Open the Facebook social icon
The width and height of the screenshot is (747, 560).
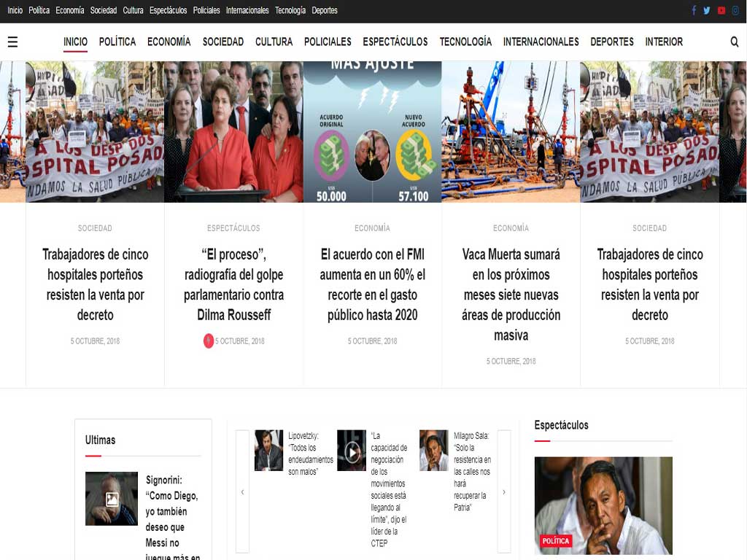[694, 10]
